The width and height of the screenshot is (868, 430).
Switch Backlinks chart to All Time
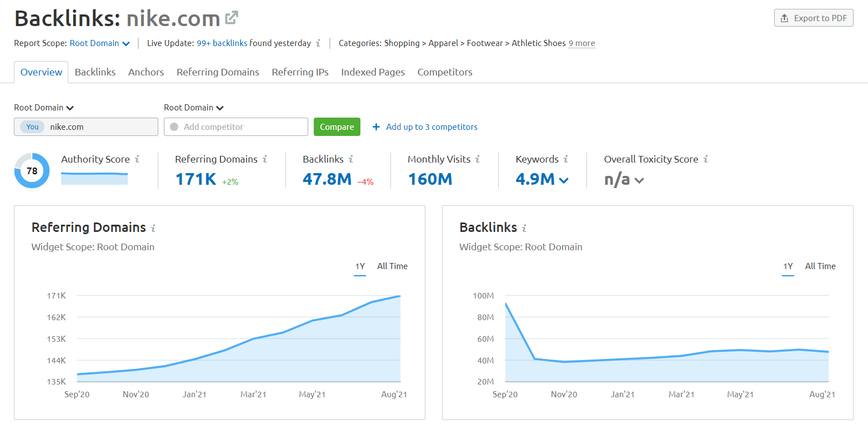(820, 266)
